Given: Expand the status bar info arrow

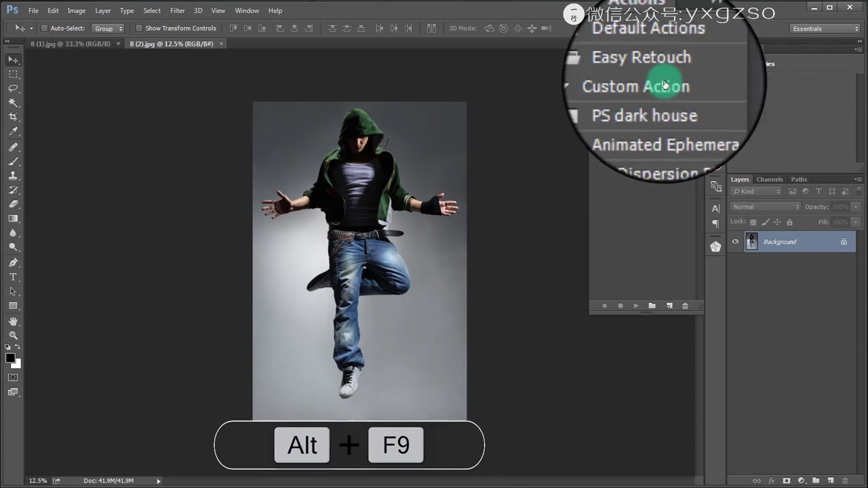Looking at the screenshot, I should [x=159, y=481].
